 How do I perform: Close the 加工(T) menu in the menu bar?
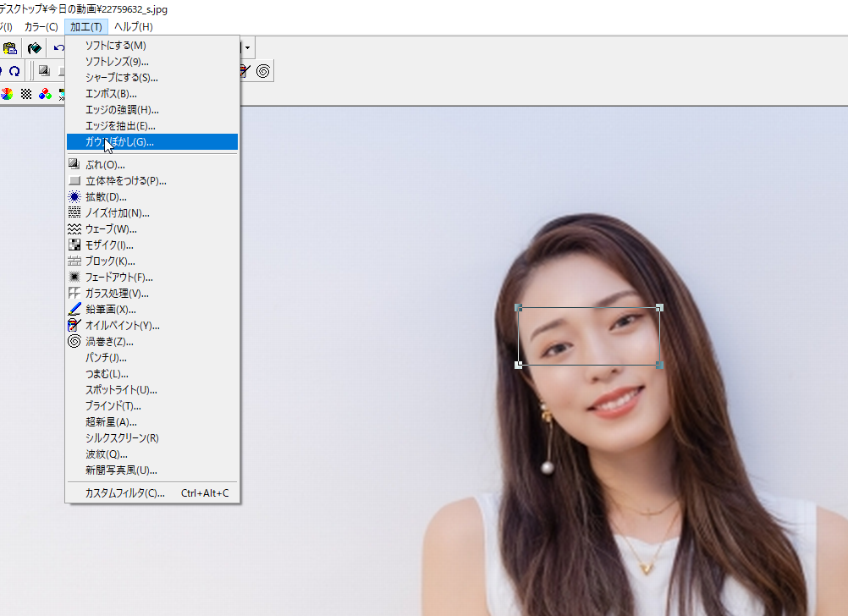point(86,26)
